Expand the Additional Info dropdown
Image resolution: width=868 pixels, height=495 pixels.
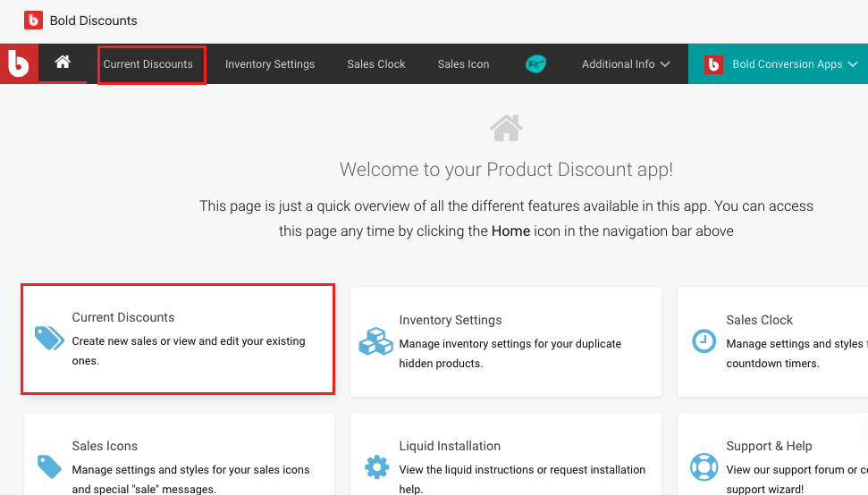(626, 64)
